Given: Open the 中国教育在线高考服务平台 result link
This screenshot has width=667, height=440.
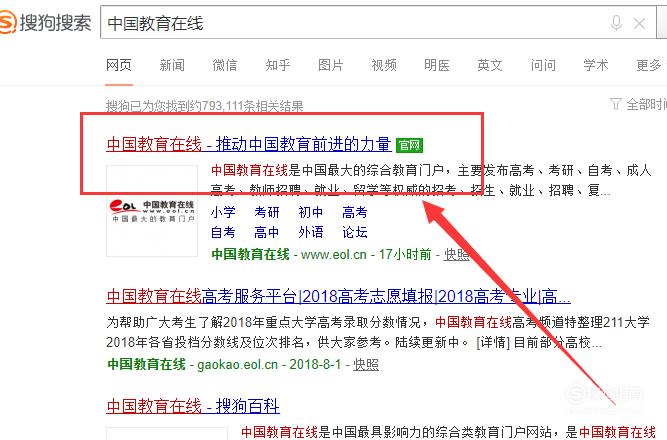Looking at the screenshot, I should pyautogui.click(x=338, y=296).
